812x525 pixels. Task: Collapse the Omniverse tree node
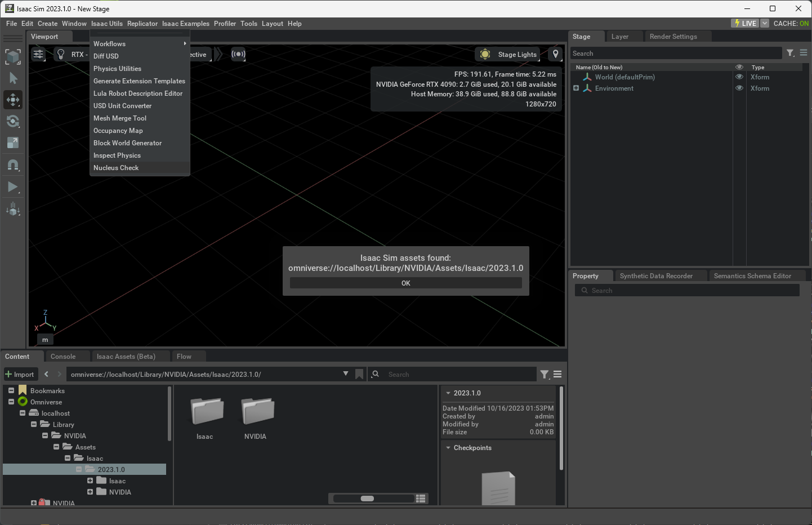[11, 402]
